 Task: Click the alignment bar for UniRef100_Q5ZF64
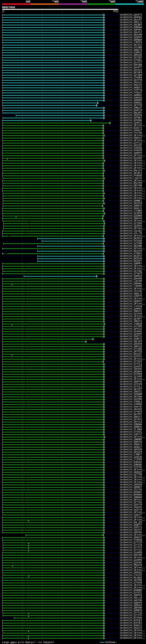60,115
